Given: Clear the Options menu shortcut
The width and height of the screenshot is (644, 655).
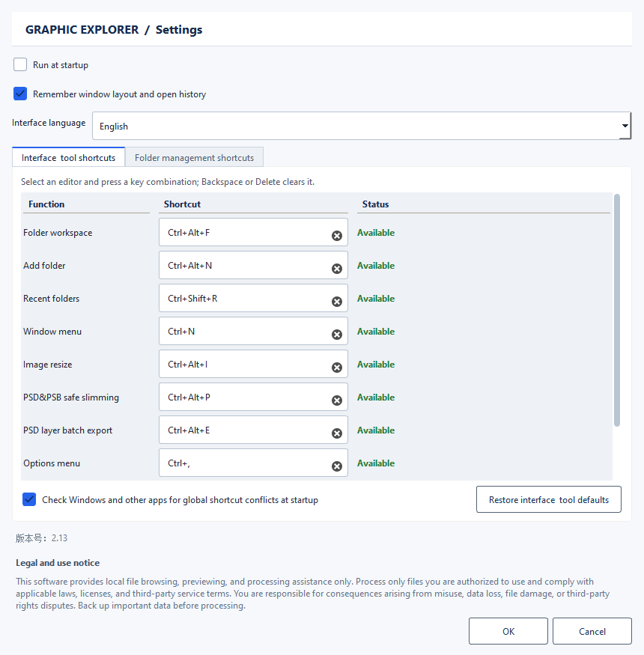Looking at the screenshot, I should (337, 466).
